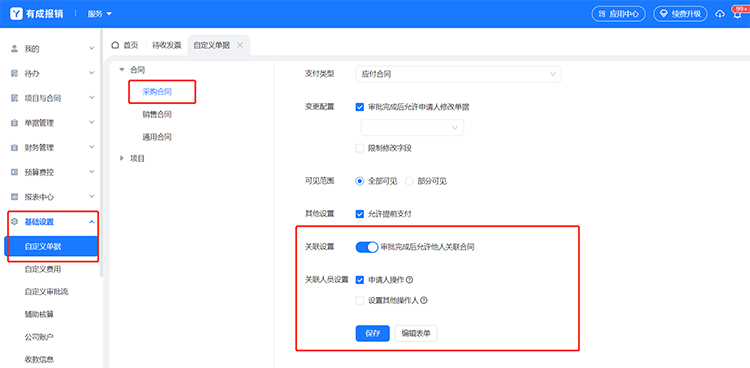Viewport: 750px width, 368px height.
Task: Open the 支付类型 dropdown showing 应付合同
Action: (458, 74)
